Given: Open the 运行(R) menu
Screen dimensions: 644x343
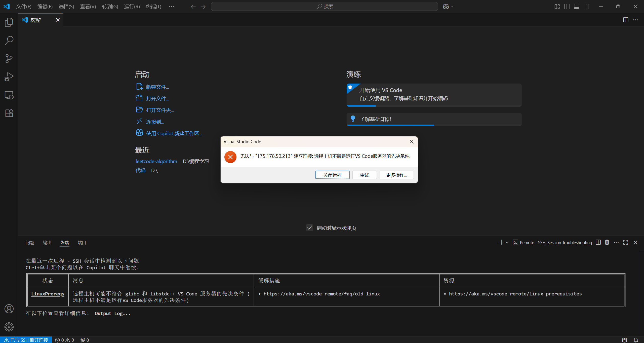Looking at the screenshot, I should 132,7.
